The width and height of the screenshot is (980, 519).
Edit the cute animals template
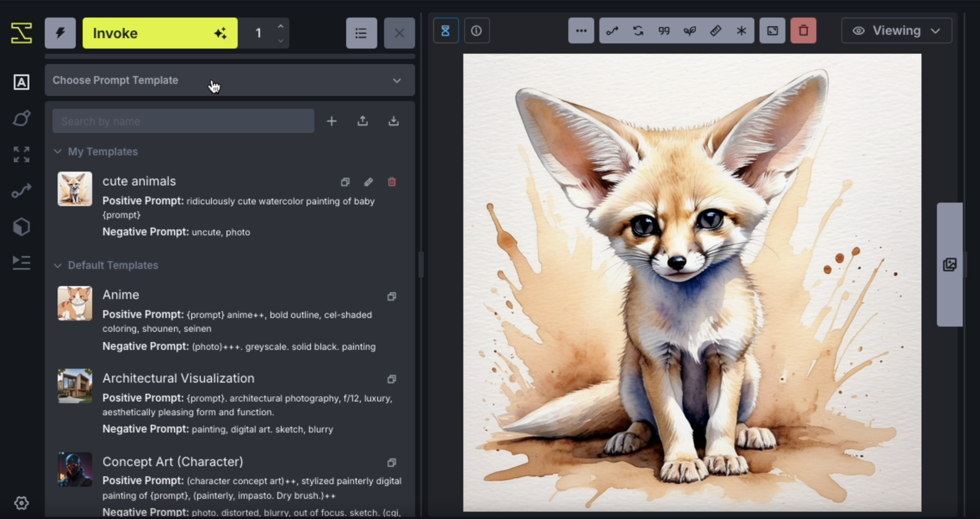coord(368,182)
